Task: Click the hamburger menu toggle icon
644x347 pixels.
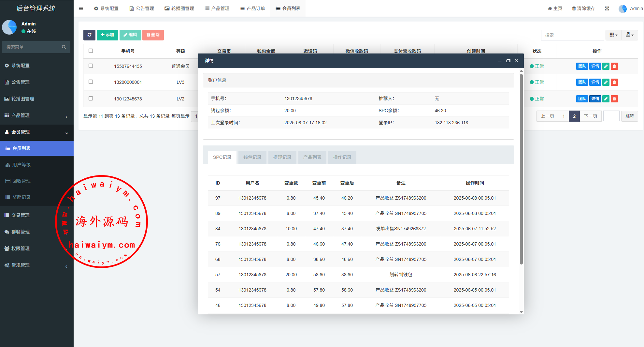Action: click(81, 8)
